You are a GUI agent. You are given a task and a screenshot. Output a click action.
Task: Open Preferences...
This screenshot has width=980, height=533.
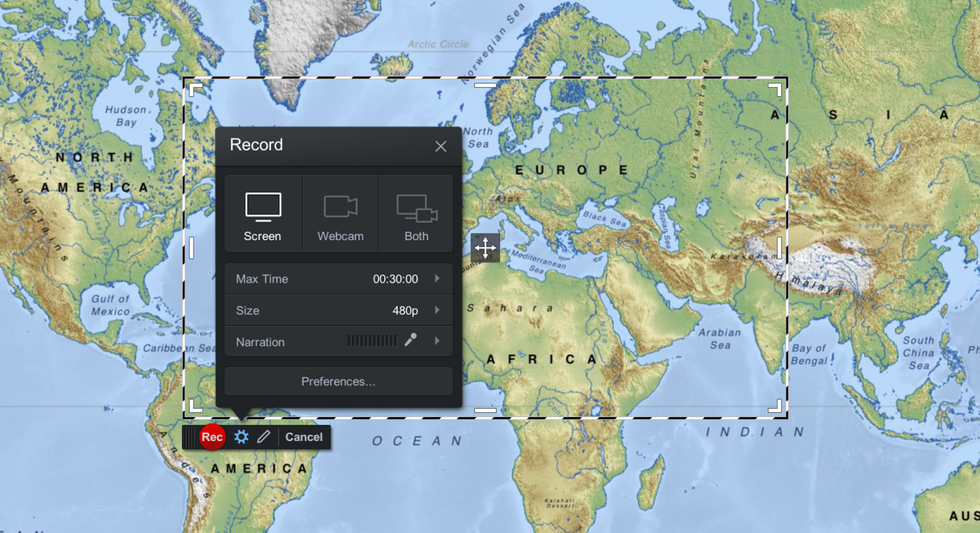point(339,382)
